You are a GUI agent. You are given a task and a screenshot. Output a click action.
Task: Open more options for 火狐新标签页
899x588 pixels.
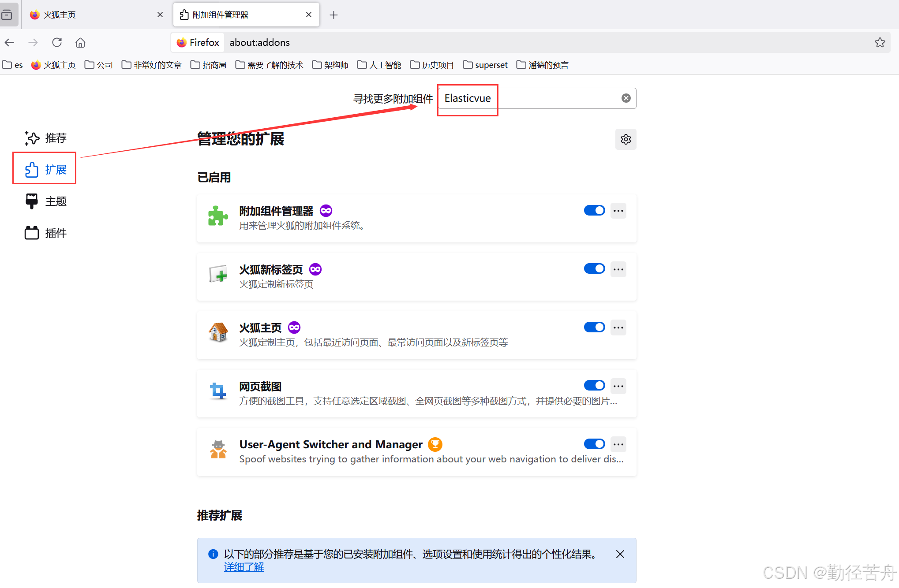click(618, 269)
